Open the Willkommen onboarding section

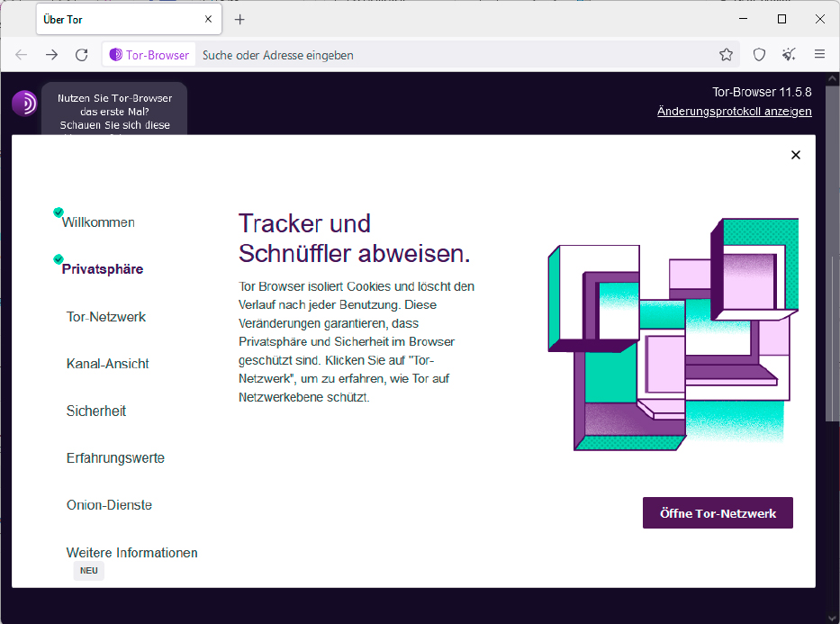98,222
